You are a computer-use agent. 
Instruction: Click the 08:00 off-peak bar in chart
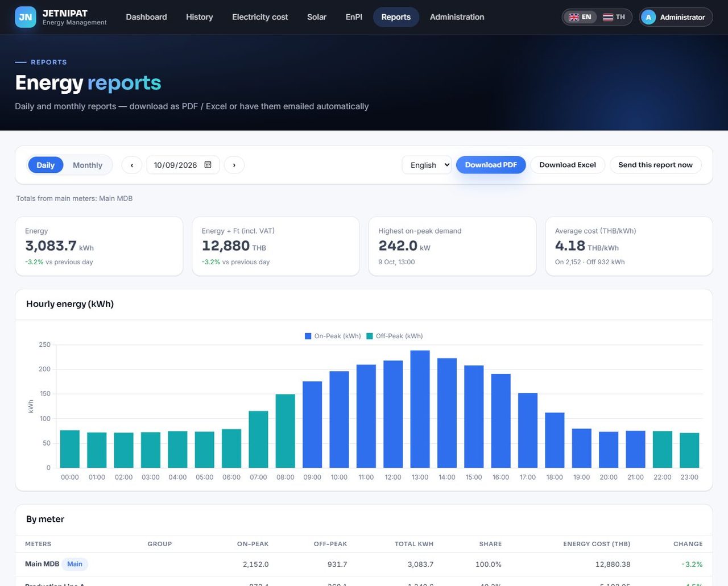coord(286,431)
